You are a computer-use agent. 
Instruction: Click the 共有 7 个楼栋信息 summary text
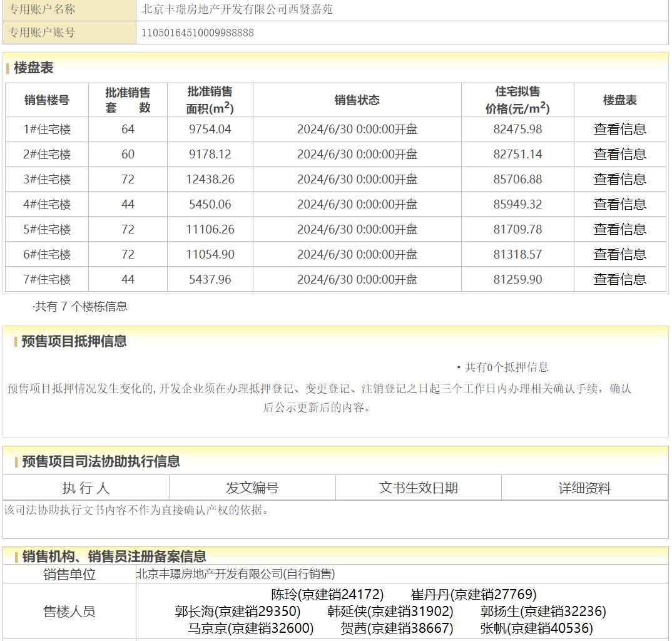80,307
